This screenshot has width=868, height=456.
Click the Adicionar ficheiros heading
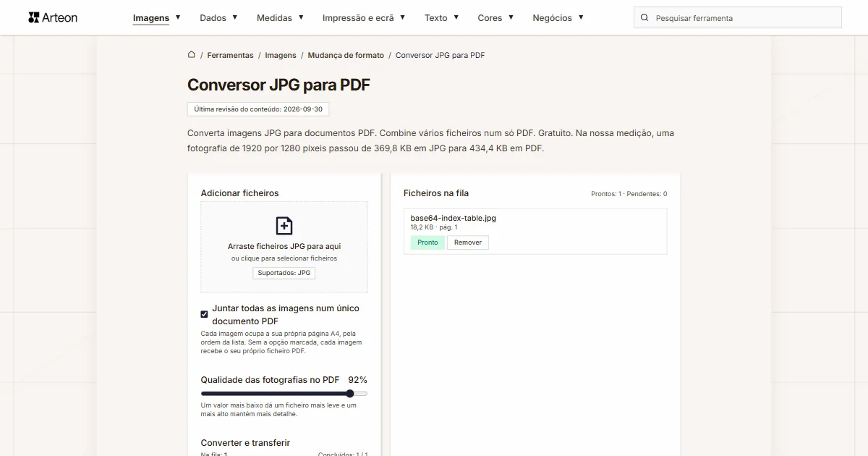coord(239,193)
